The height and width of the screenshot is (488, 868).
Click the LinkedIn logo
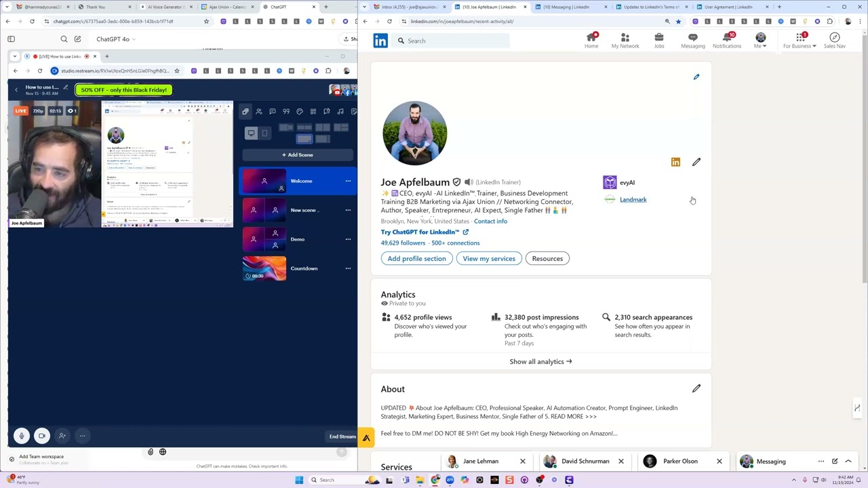(x=380, y=41)
